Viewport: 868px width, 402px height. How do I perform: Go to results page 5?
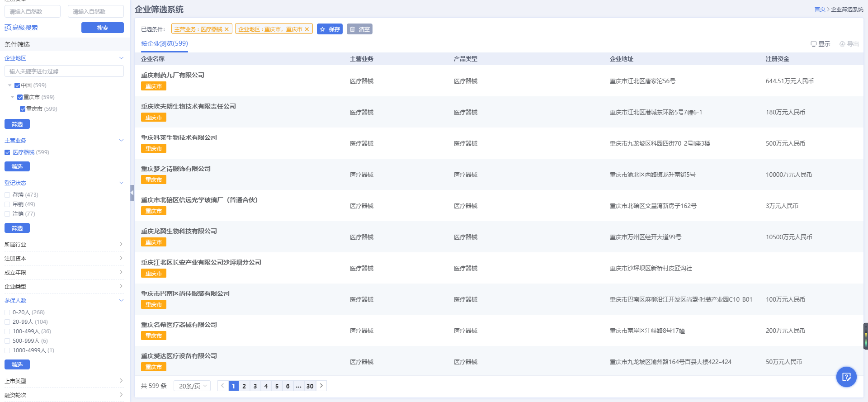277,386
